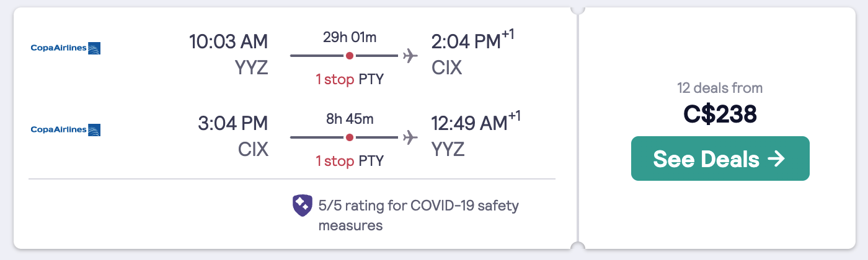Click the outbound stop red dot

coord(350,56)
